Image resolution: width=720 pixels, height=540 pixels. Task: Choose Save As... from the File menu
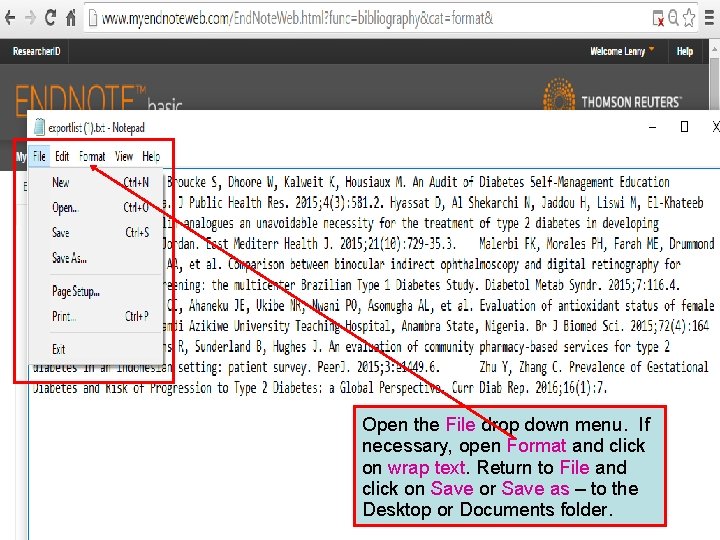coord(96,258)
